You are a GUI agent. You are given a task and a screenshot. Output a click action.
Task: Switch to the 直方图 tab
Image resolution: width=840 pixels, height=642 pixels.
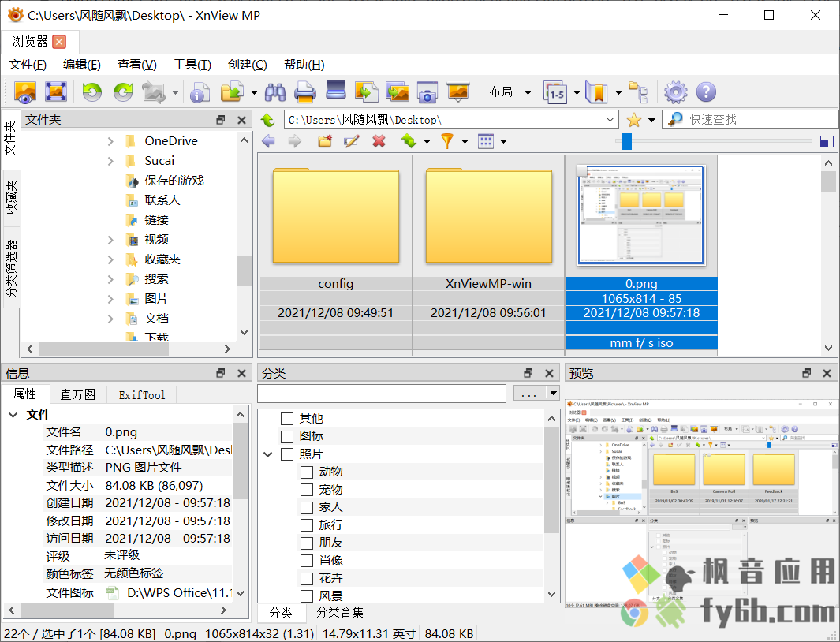click(x=78, y=395)
